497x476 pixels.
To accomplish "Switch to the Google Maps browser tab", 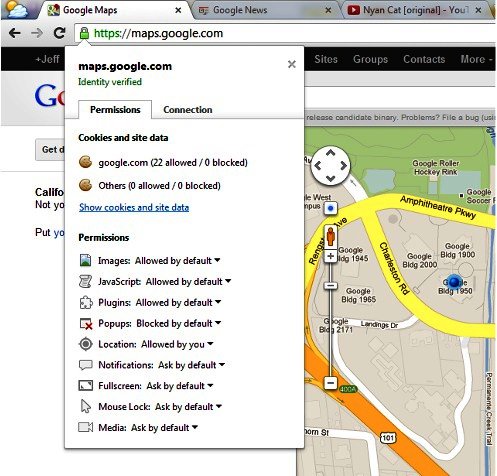I will [x=114, y=10].
